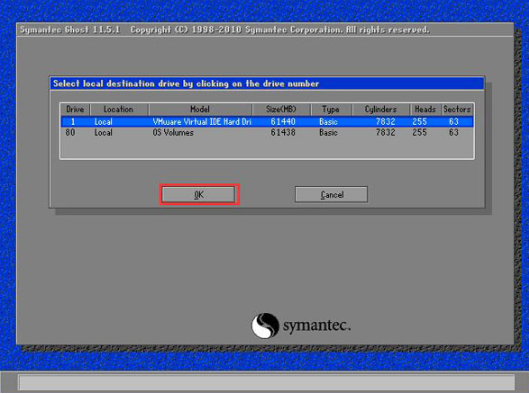Click the Heads column header
Image resolution: width=529 pixels, height=394 pixels.
(425, 109)
